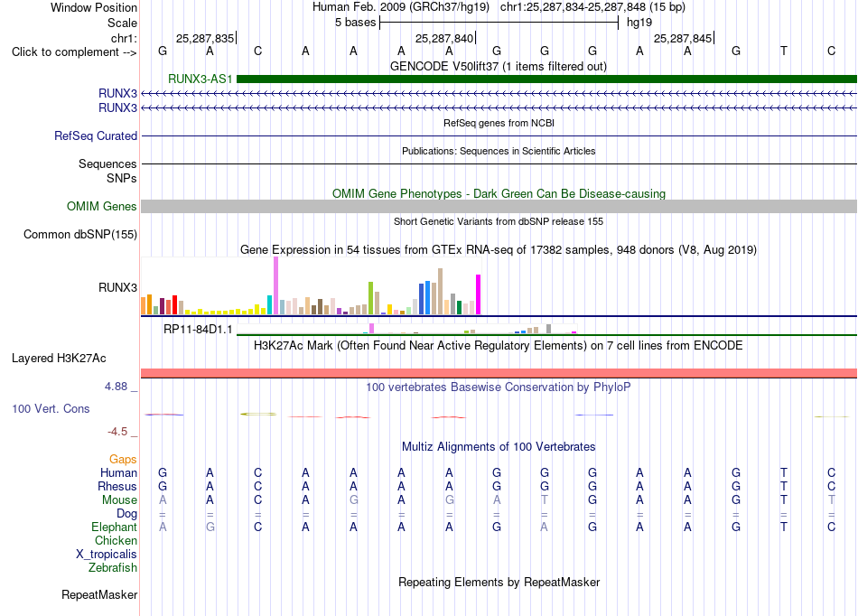Click the pink H3K27Ac signal bar

coord(499,373)
